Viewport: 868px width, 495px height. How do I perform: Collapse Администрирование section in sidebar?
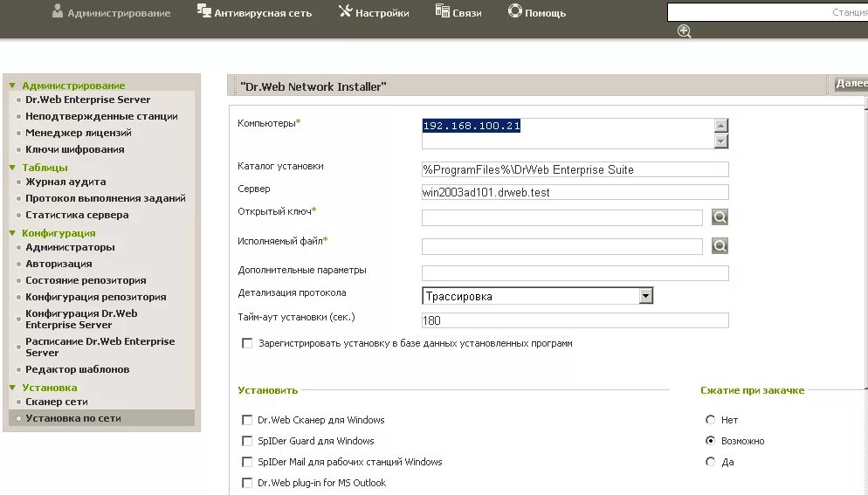coord(12,86)
